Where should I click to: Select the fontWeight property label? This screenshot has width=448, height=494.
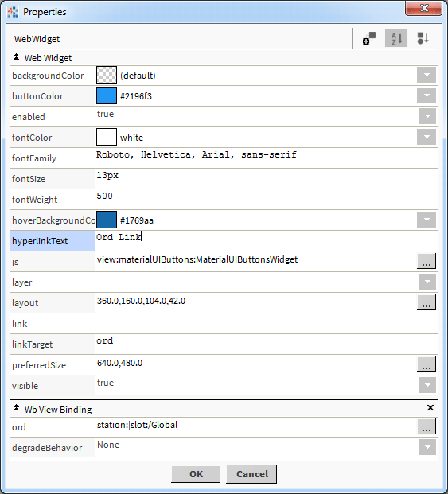(x=35, y=200)
